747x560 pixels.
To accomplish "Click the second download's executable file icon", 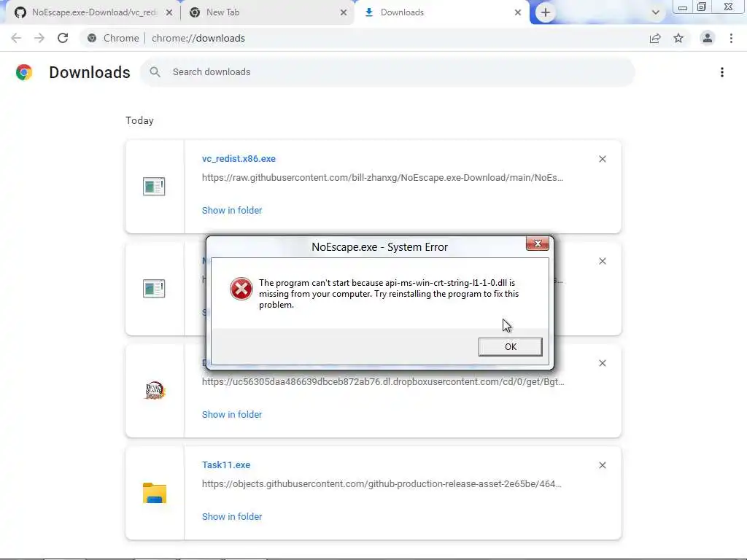I will pos(154,288).
